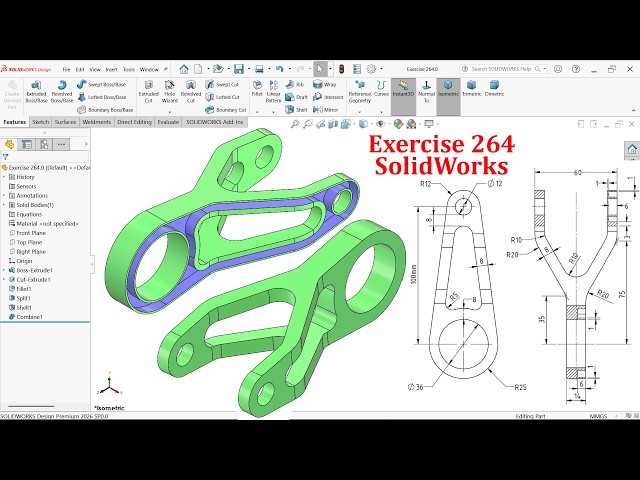Set view Normal To
This screenshot has height=480, width=640.
click(426, 91)
